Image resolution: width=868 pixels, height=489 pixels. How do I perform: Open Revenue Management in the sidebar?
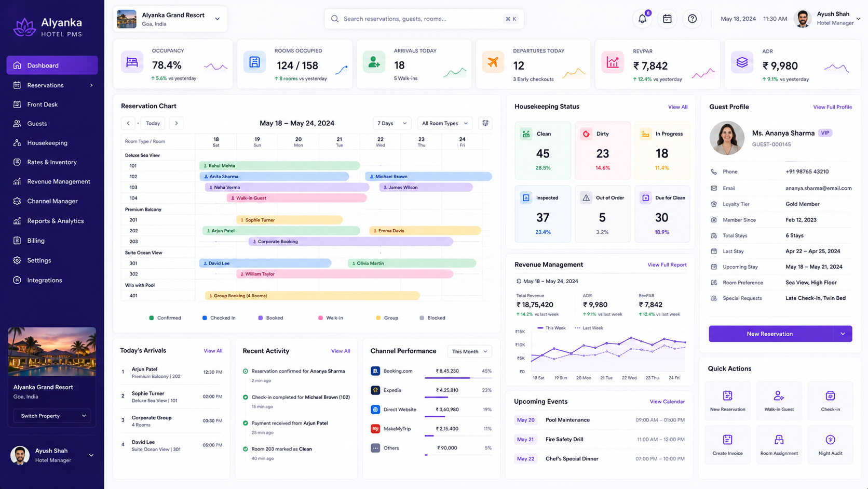[x=52, y=181]
